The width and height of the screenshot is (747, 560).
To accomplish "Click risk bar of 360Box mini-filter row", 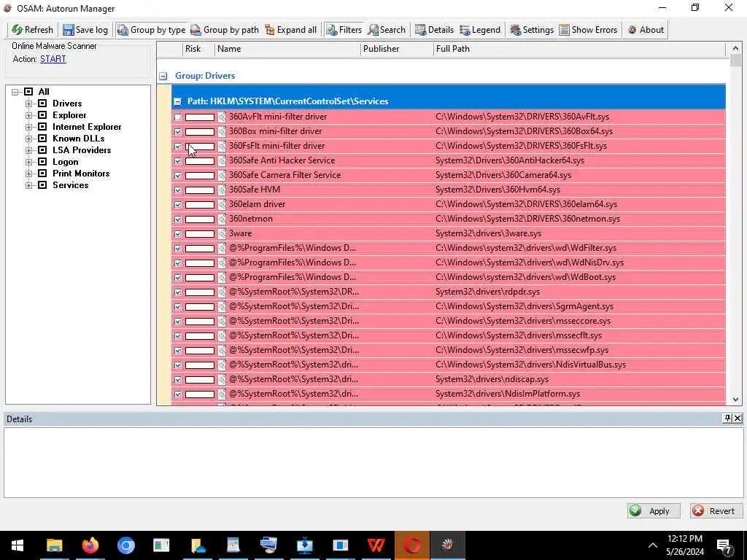I will click(200, 131).
